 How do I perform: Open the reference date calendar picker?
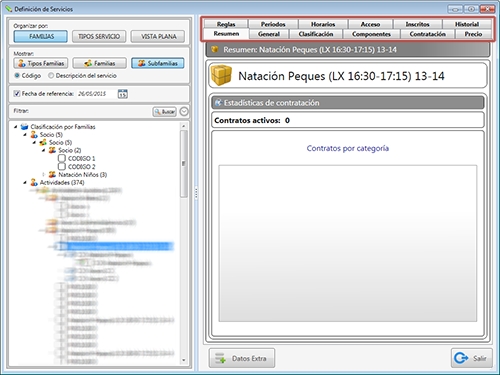[x=123, y=94]
